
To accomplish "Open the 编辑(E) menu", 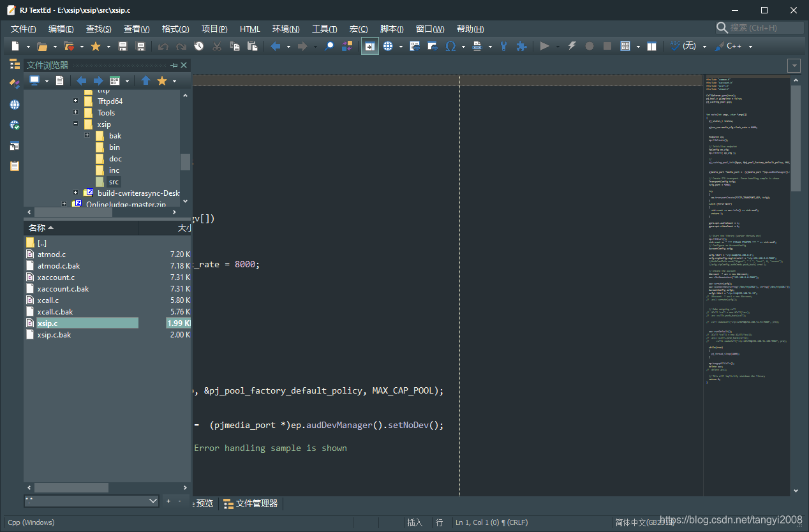I will click(61, 29).
